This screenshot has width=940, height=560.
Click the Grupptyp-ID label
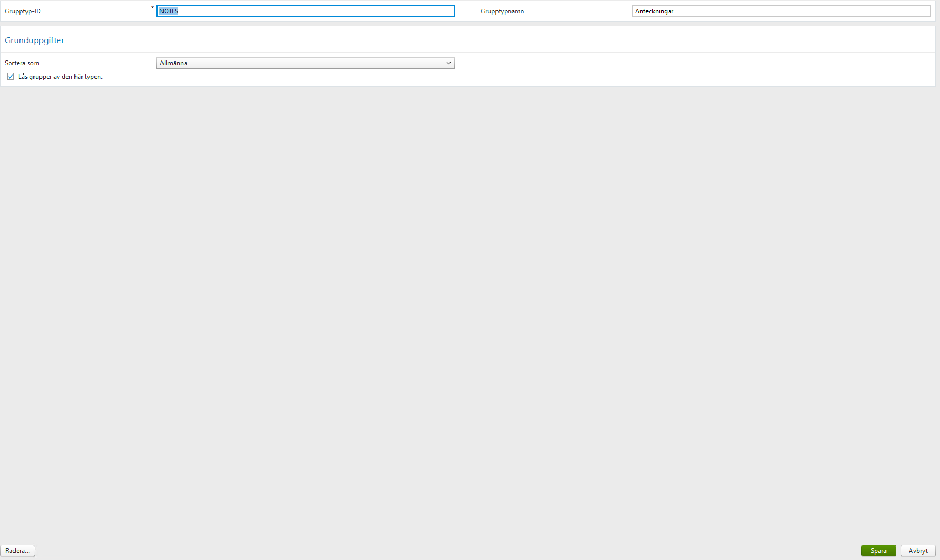22,11
